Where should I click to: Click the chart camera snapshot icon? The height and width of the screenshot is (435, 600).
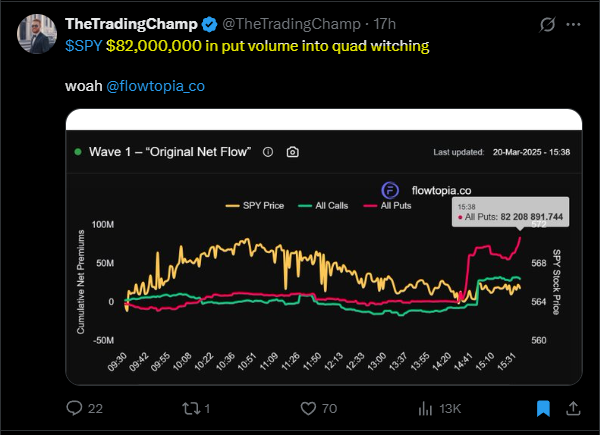293,152
